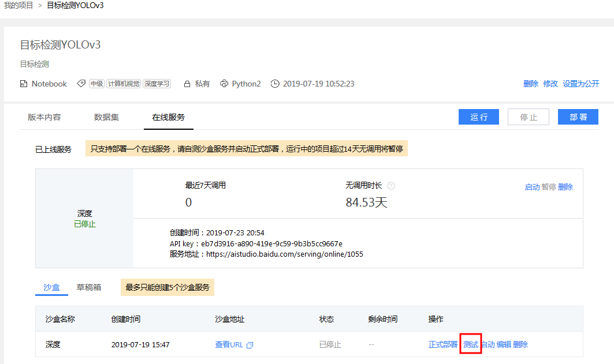Click the 目标检测YOLOv3 project title
The width and height of the screenshot is (614, 364).
[60, 44]
